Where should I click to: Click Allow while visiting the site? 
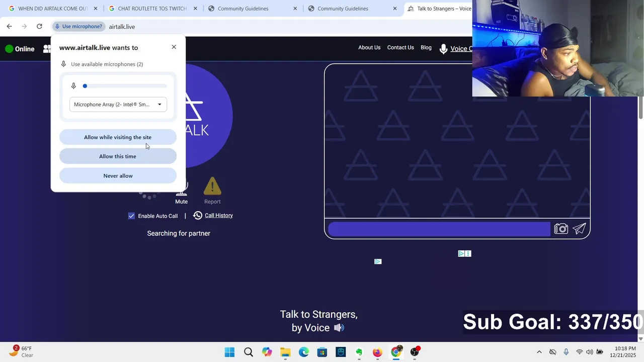pyautogui.click(x=118, y=137)
